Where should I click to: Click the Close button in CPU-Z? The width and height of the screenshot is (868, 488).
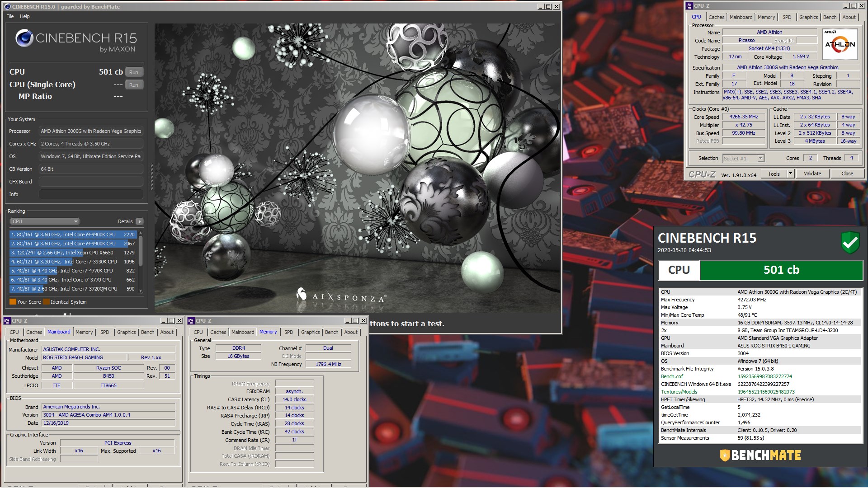(847, 174)
